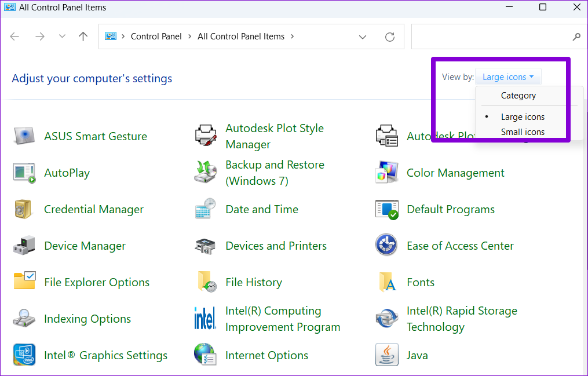Click the Devices and Printers icon
The image size is (588, 376).
[x=206, y=246]
